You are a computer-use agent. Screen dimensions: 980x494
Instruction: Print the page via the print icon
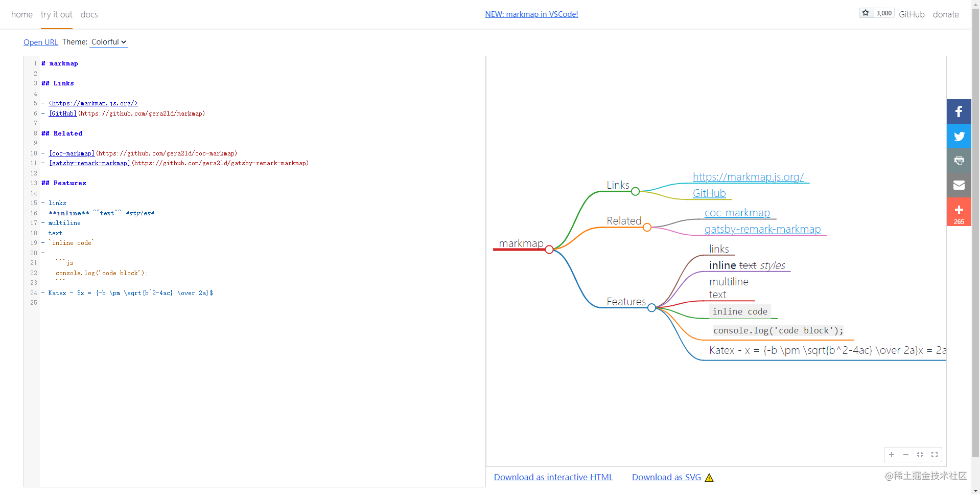click(x=959, y=160)
